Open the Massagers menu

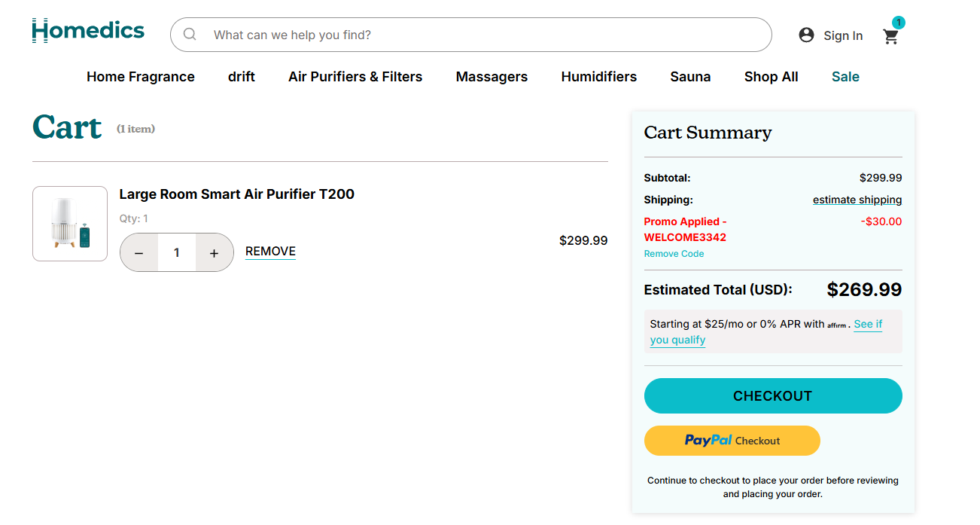click(x=492, y=77)
